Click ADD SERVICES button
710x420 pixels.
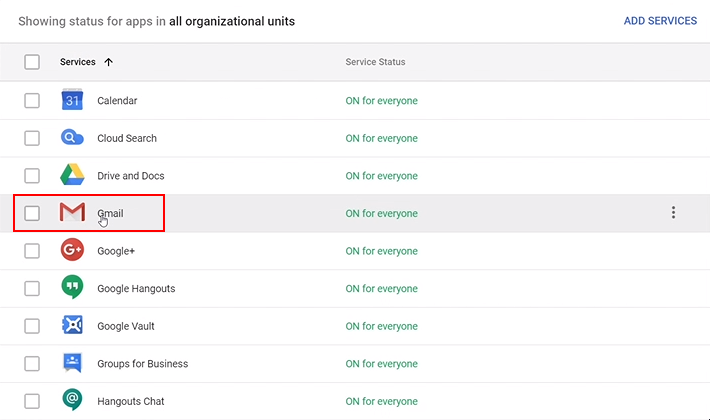click(x=660, y=21)
